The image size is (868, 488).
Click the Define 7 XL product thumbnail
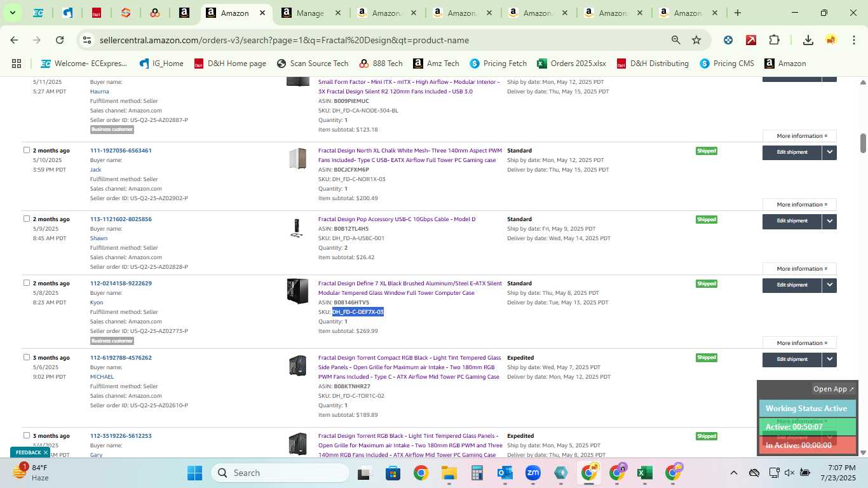[x=297, y=291]
